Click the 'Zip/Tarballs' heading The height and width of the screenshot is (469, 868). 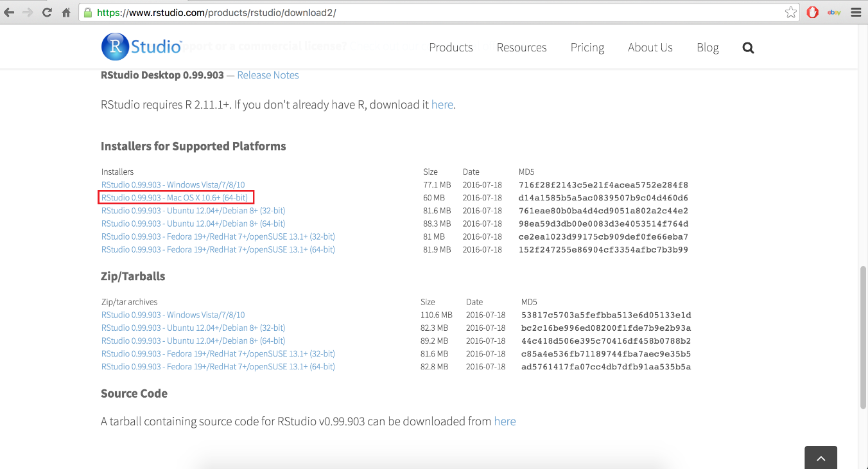pyautogui.click(x=133, y=276)
